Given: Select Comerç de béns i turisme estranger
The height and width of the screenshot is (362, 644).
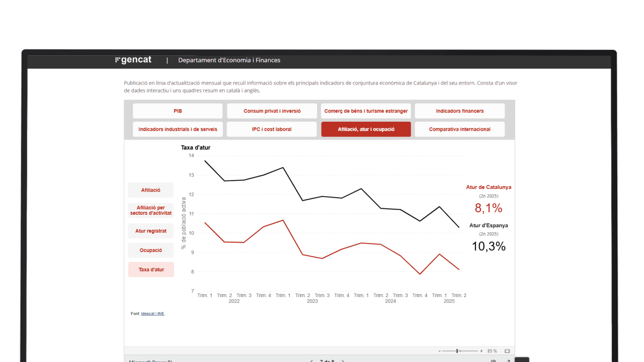Looking at the screenshot, I should click(x=366, y=111).
